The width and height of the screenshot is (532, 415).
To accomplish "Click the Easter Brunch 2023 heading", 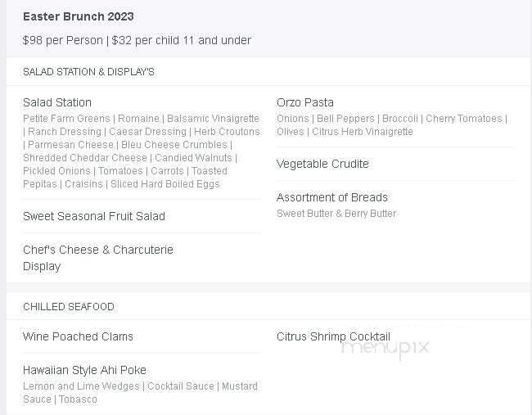I will [x=78, y=16].
